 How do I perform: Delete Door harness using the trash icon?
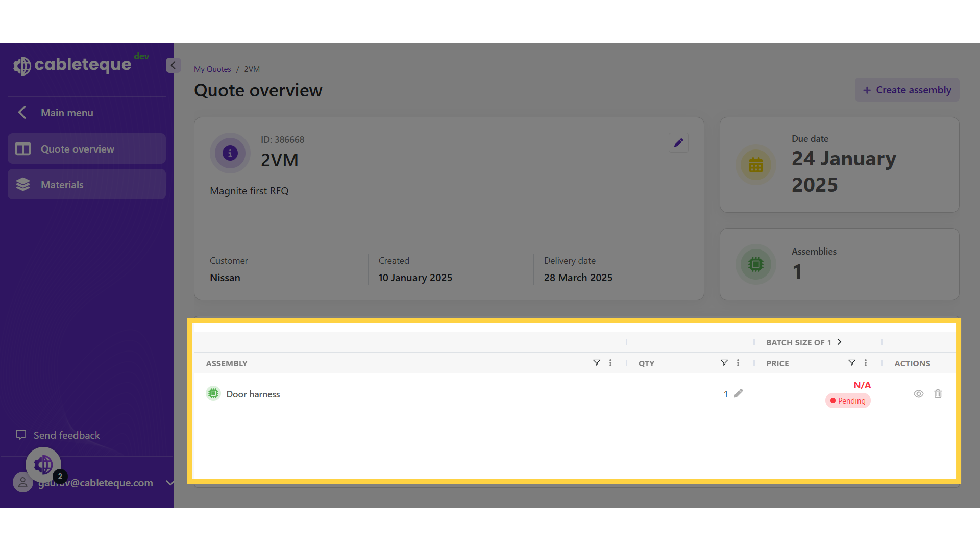[x=938, y=394]
